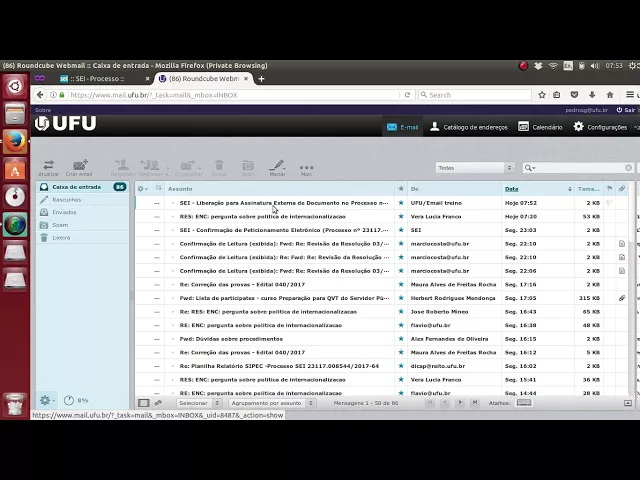This screenshot has height=480, width=640.
Task: Open Firefox from the Ubuntu launcher
Action: click(15, 142)
